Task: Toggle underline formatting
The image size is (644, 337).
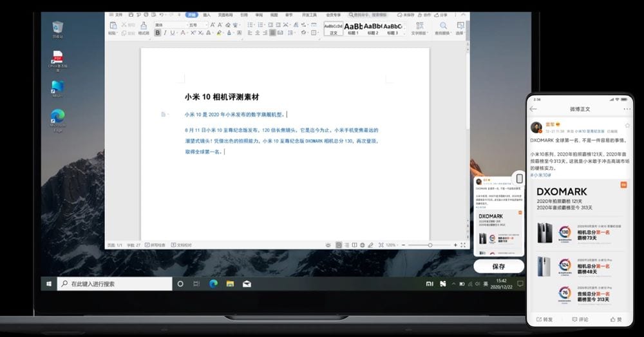Action: click(173, 32)
